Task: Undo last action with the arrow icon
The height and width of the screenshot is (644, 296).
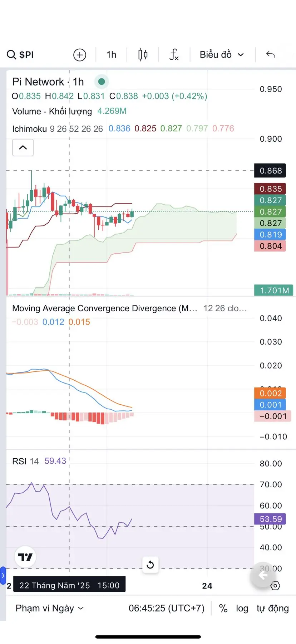Action: pyautogui.click(x=271, y=54)
